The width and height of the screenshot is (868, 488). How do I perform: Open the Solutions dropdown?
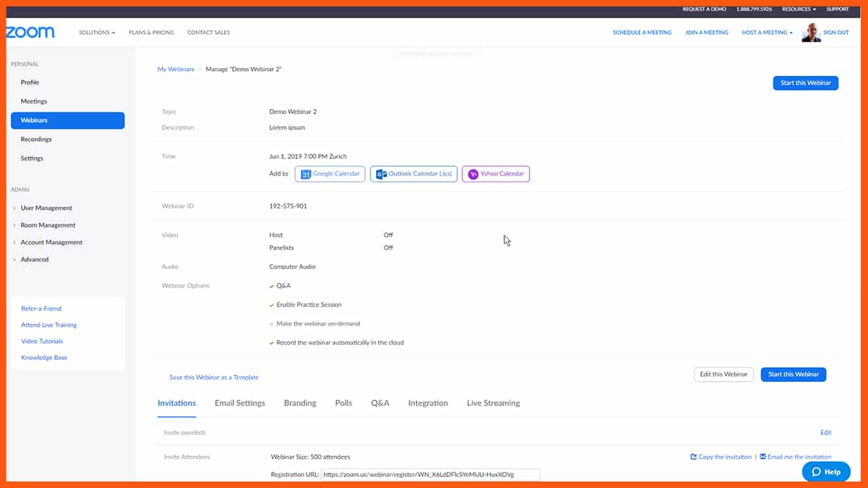(x=96, y=32)
